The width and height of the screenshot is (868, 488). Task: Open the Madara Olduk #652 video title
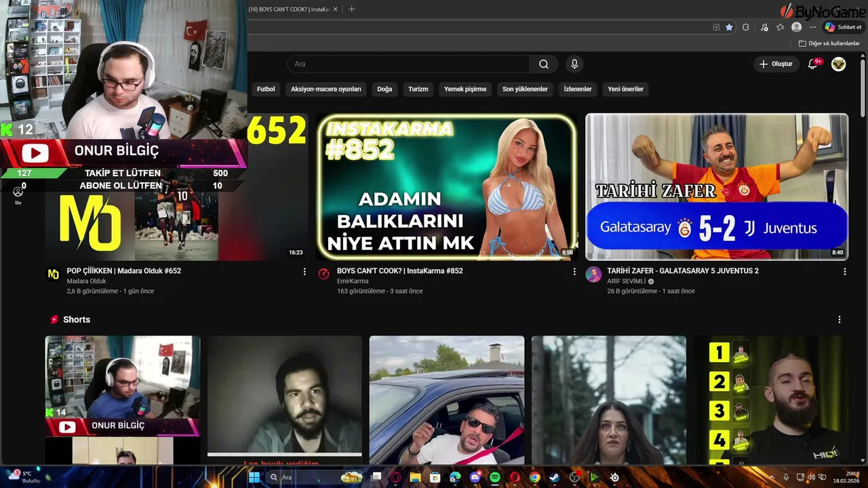(x=123, y=270)
